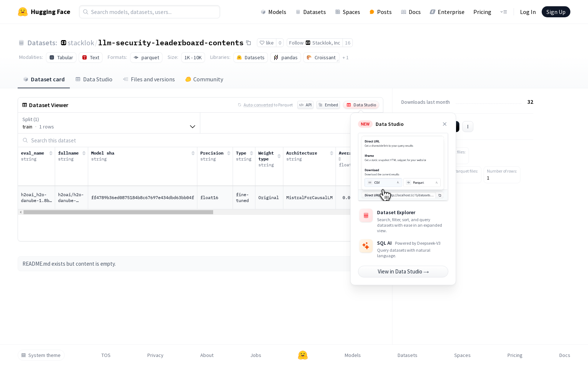Select the Datasets library tag
Image resolution: width=588 pixels, height=368 pixels.
[x=251, y=57]
